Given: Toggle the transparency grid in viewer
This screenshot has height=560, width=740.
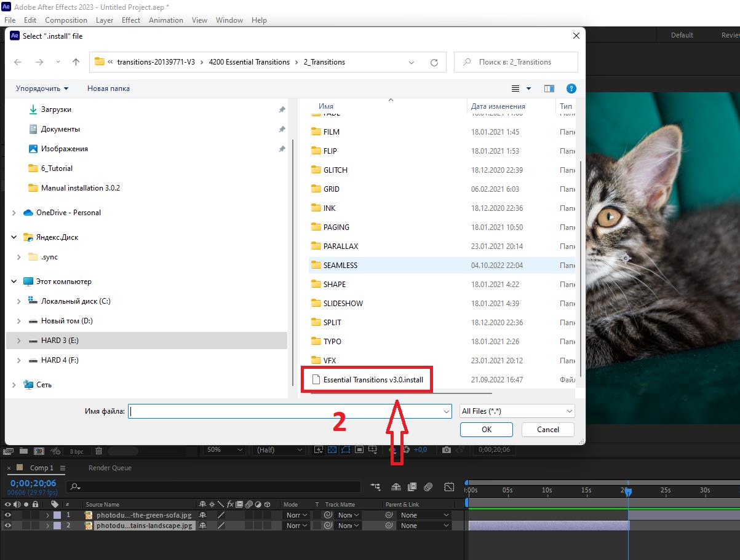Looking at the screenshot, I should coord(332,450).
